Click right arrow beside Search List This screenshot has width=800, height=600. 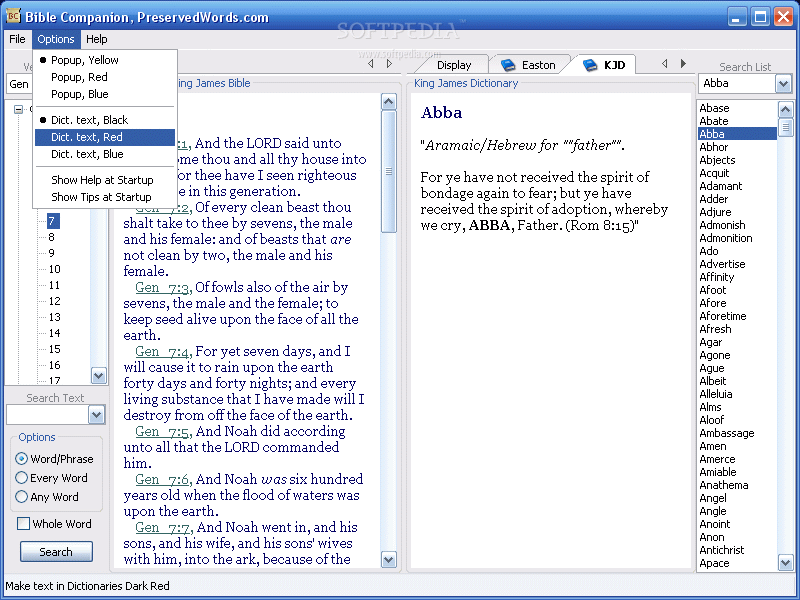683,63
